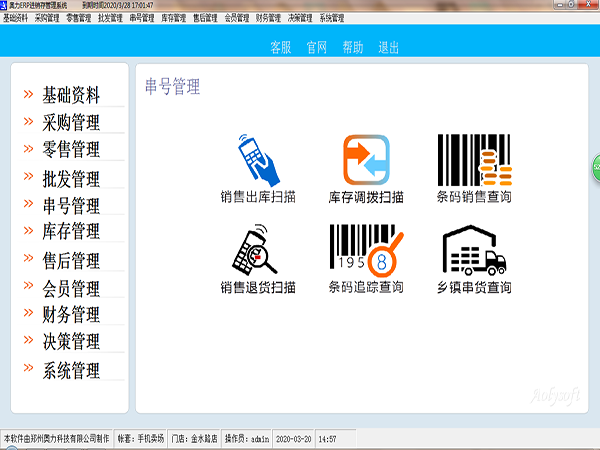Open 会员管理 in the top menu bar
Viewport: 600px width, 450px height.
click(x=236, y=18)
